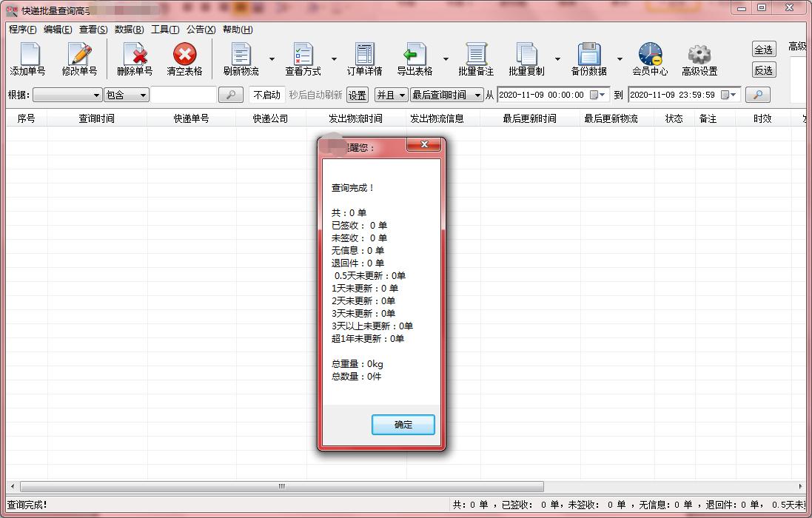Click the 清空表格 clear table icon
Screen dimensions: 812x518
[184, 58]
